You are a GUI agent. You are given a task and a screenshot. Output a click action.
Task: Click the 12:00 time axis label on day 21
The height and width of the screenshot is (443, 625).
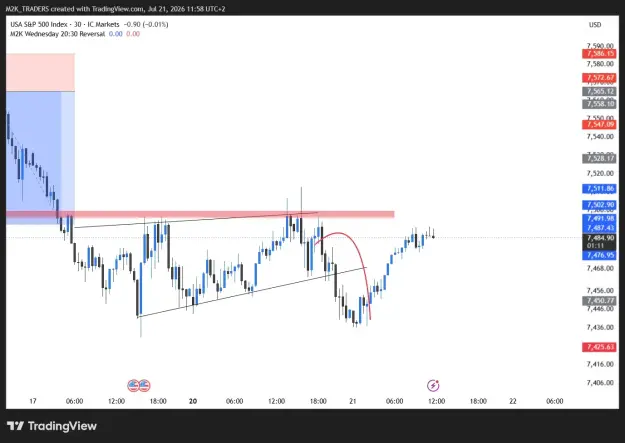(x=436, y=401)
